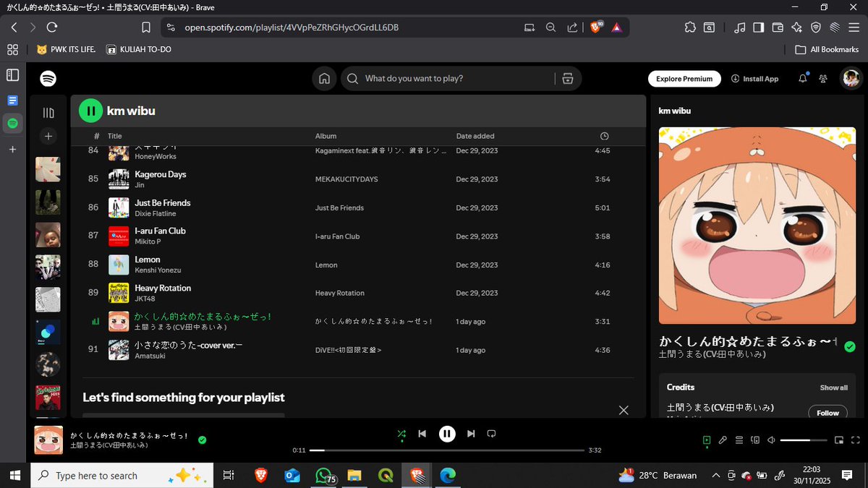Zoom out via magnifier in address bar
Viewport: 868px width, 488px height.
(550, 27)
